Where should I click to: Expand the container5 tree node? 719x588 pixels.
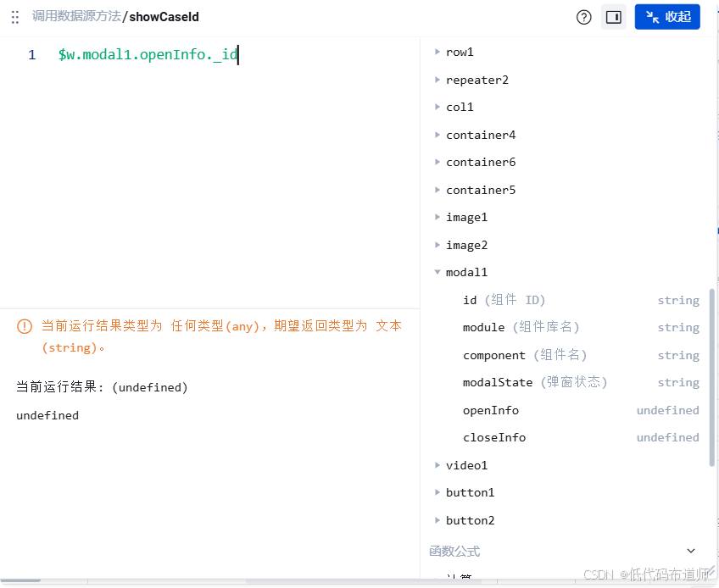pyautogui.click(x=437, y=190)
